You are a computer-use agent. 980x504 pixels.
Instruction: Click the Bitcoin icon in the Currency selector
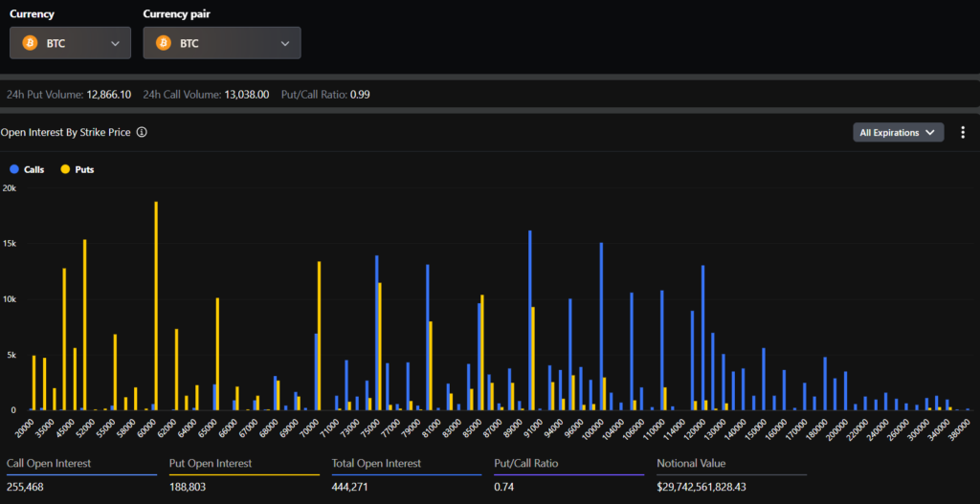pyautogui.click(x=30, y=43)
